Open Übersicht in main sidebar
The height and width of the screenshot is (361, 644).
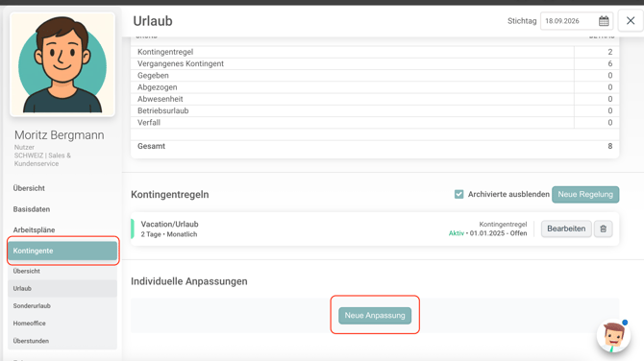tap(29, 188)
